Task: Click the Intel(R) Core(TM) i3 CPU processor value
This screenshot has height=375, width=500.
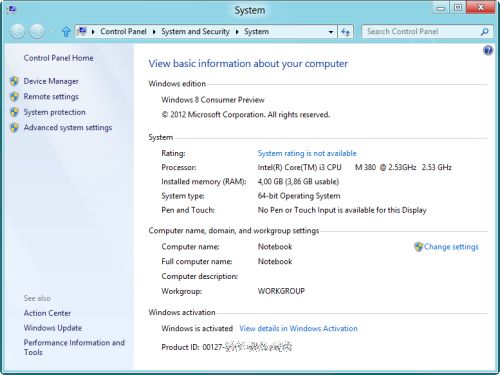Action: coord(354,167)
